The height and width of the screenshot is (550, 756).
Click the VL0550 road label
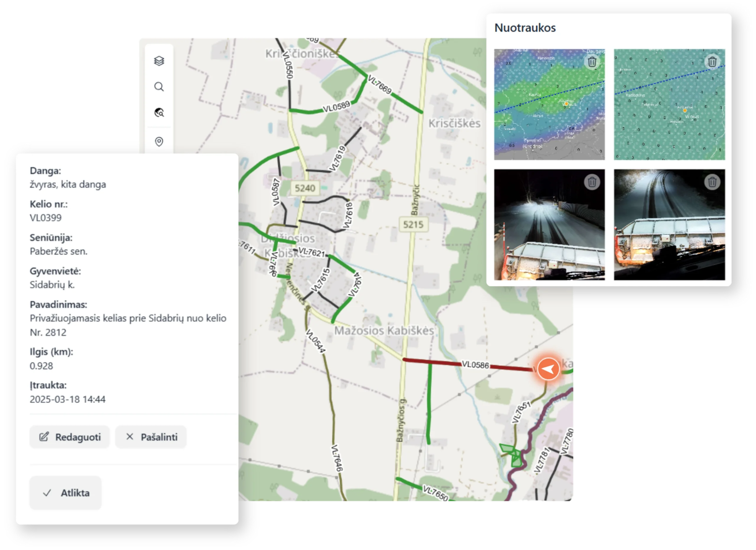point(288,65)
